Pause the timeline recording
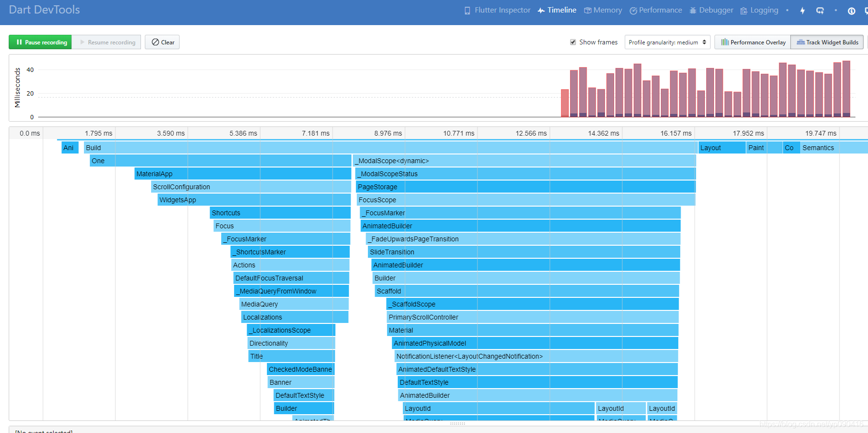 [x=41, y=42]
